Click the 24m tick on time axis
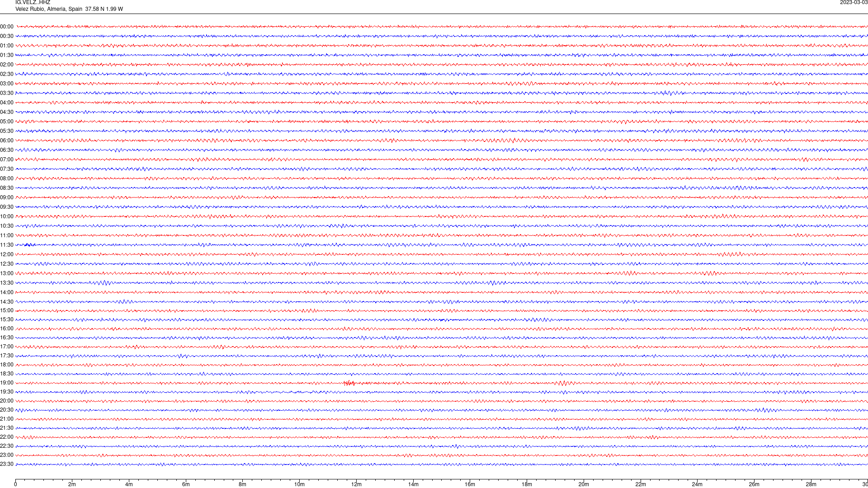 tap(697, 484)
